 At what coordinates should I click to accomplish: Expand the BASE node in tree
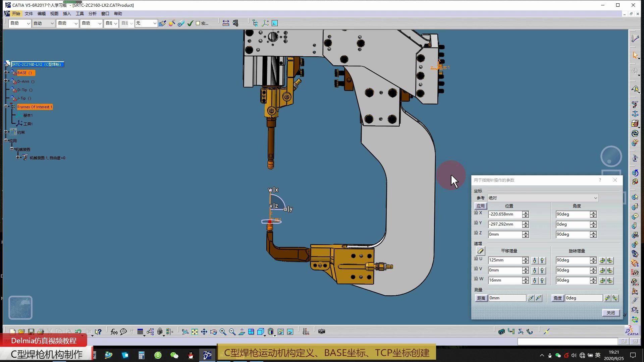pyautogui.click(x=6, y=72)
